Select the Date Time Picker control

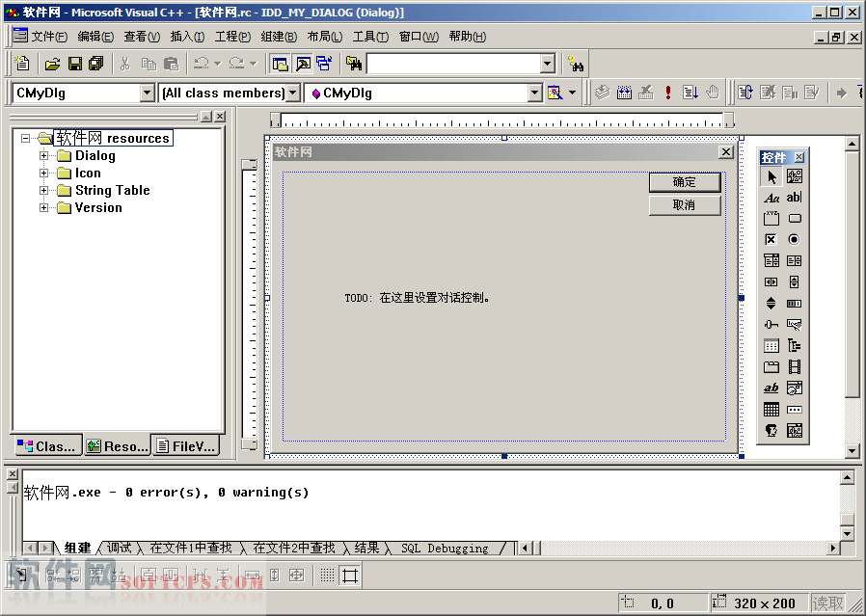pyautogui.click(x=795, y=388)
